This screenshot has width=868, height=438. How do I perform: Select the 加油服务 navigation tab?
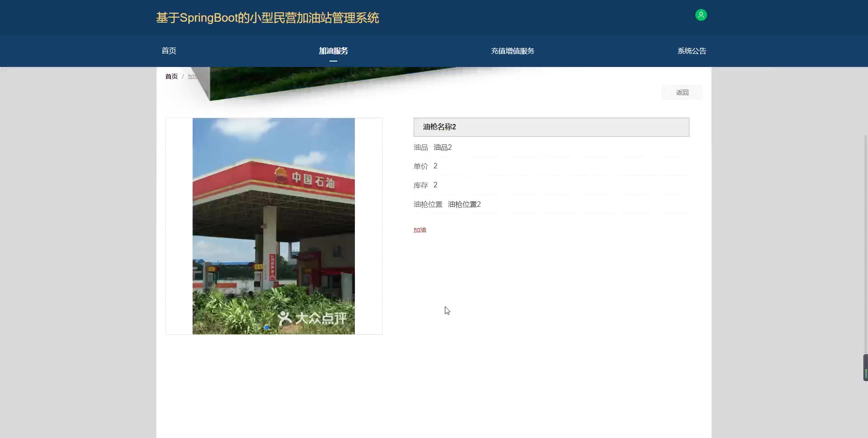(333, 51)
